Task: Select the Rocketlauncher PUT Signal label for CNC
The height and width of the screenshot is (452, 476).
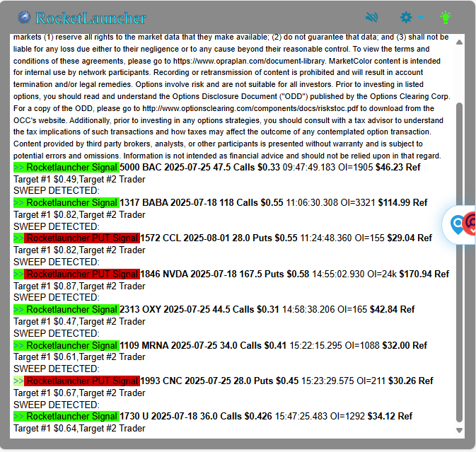Action: pos(82,381)
